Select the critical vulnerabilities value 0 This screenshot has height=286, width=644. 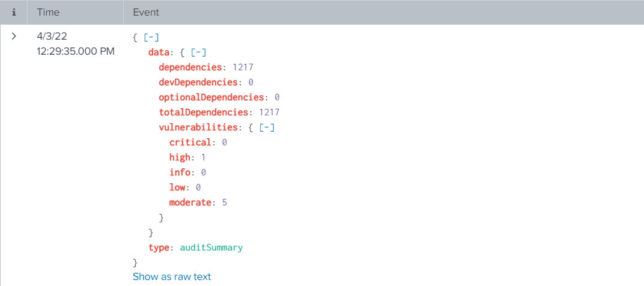point(224,142)
